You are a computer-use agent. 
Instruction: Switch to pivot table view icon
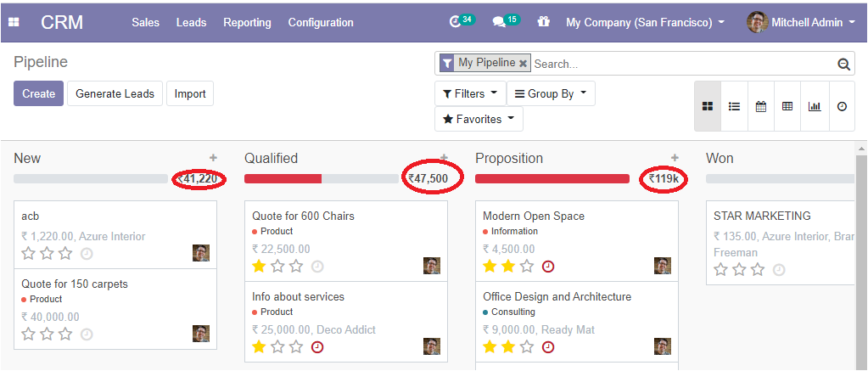click(787, 106)
